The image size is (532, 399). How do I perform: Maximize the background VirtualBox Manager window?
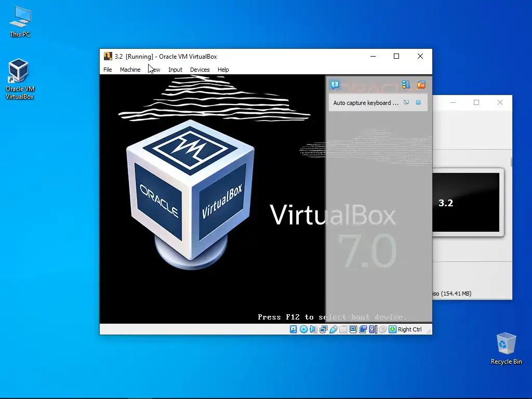[x=476, y=102]
